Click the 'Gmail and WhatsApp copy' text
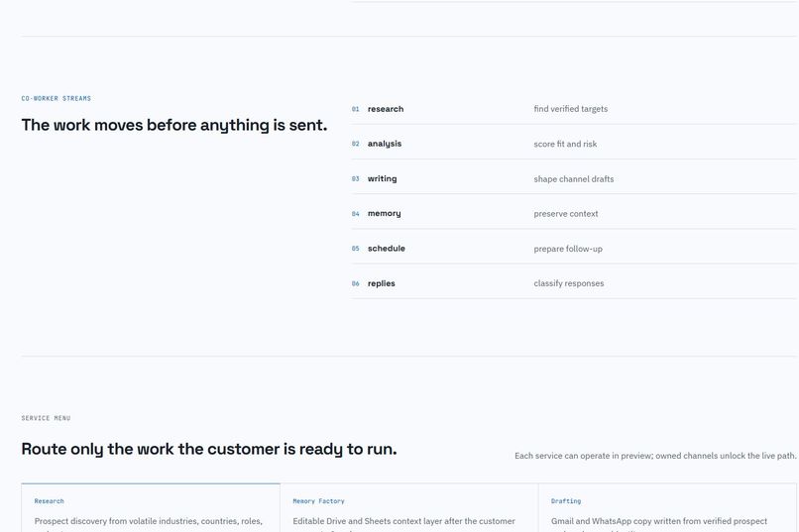The image size is (799, 532). pos(659,521)
